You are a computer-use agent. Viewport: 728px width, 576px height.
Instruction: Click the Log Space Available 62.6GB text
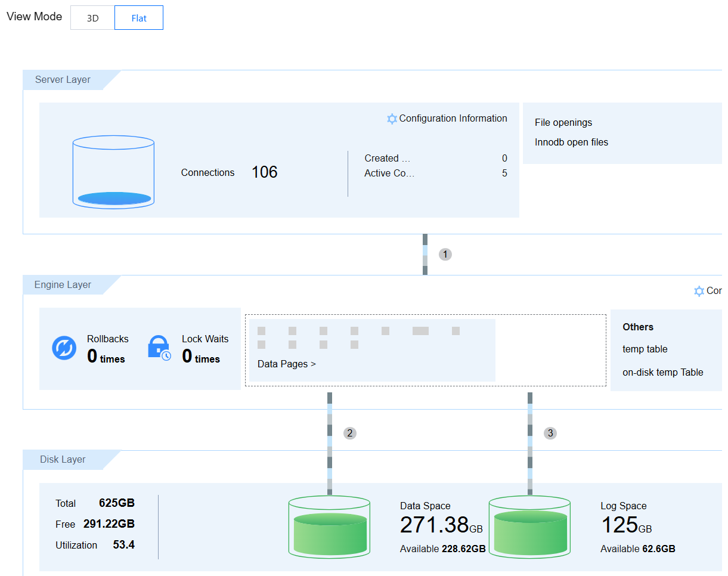click(638, 549)
